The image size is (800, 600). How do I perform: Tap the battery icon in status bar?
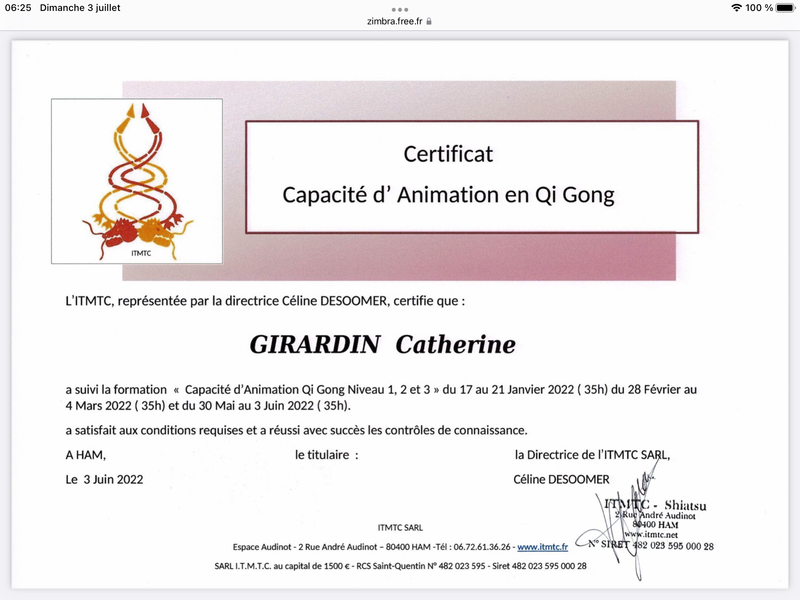tap(786, 8)
